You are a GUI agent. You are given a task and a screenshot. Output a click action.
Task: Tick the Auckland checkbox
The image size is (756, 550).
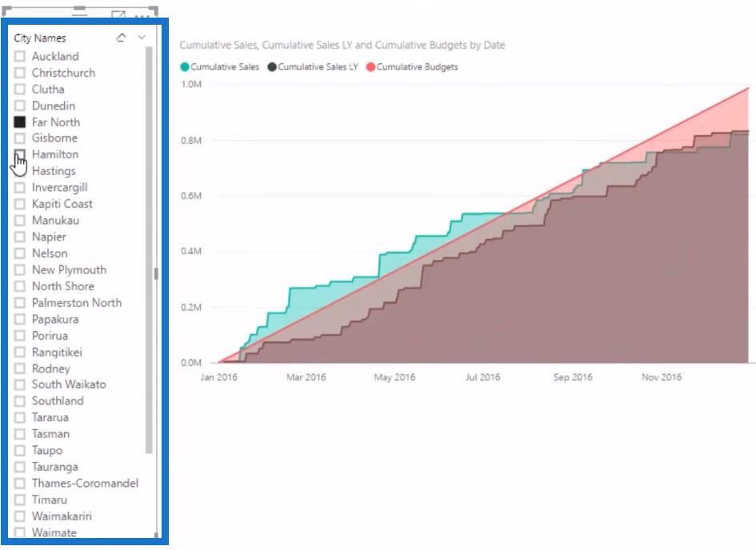point(20,56)
